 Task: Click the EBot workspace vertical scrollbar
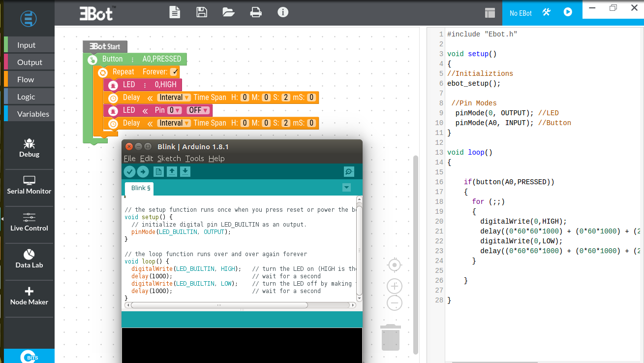point(416,254)
